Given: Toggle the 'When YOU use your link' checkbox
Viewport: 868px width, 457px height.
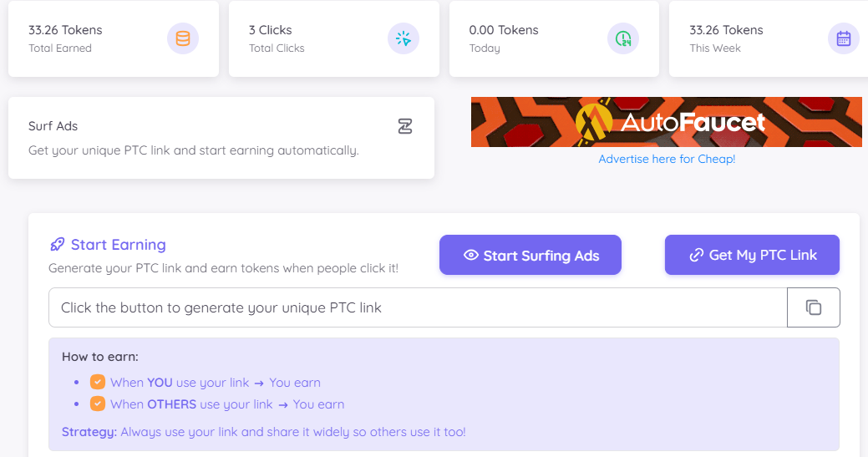Looking at the screenshot, I should (98, 382).
